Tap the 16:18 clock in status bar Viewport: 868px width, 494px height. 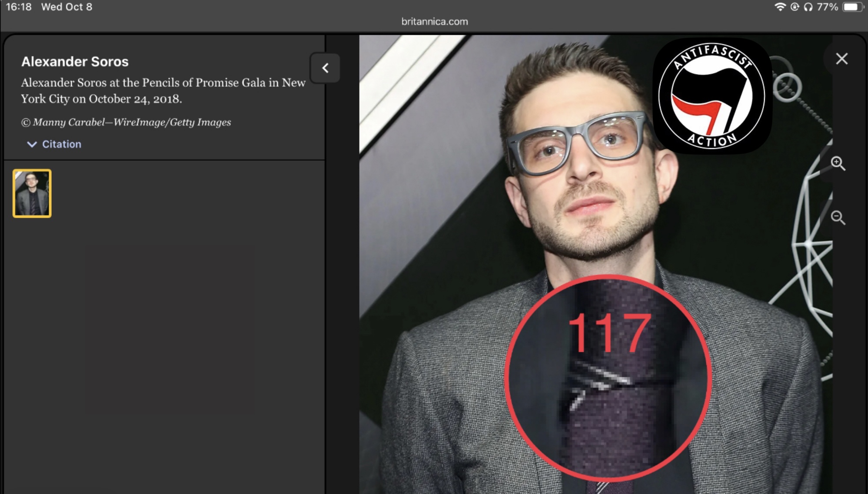point(19,7)
